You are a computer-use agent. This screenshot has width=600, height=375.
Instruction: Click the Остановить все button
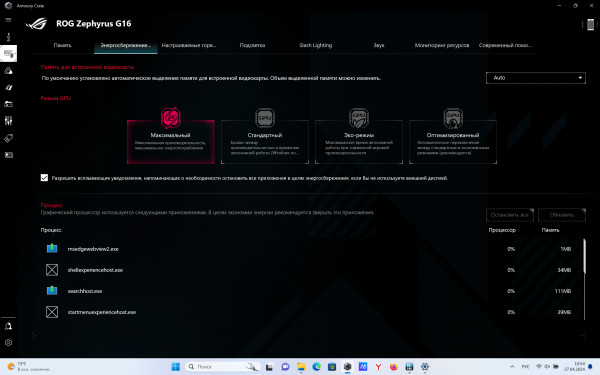[510, 215]
